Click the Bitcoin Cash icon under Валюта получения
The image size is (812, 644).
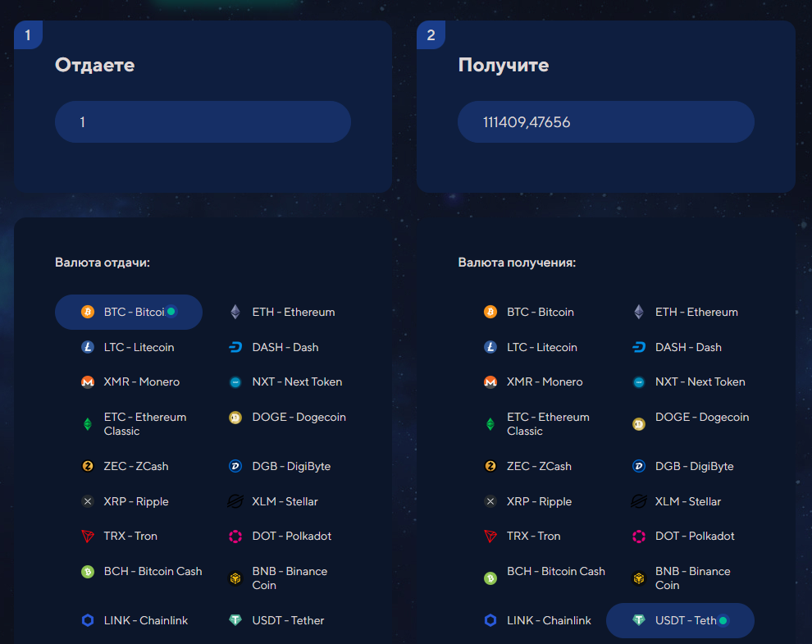pyautogui.click(x=490, y=578)
